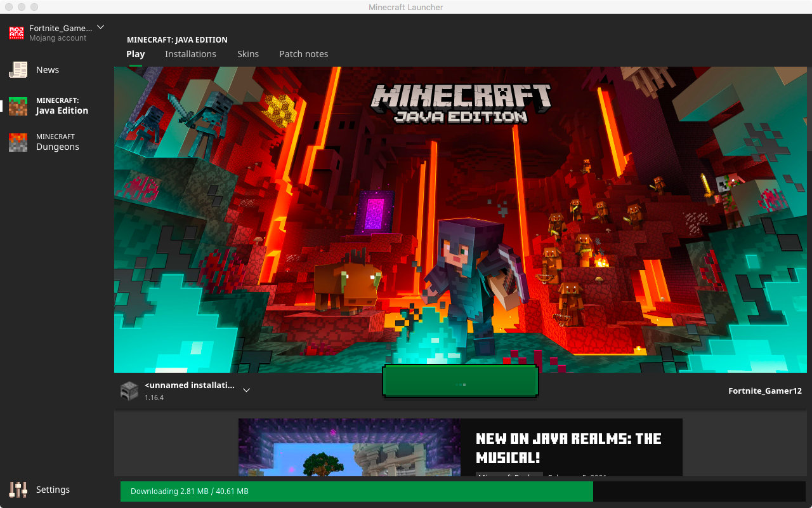This screenshot has height=508, width=812.
Task: Open the Java Realms Musical headline
Action: tap(568, 448)
